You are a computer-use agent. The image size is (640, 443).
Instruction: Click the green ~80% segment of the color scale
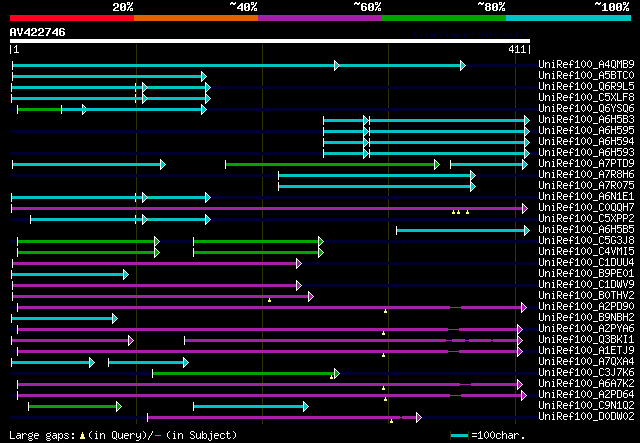tap(444, 18)
